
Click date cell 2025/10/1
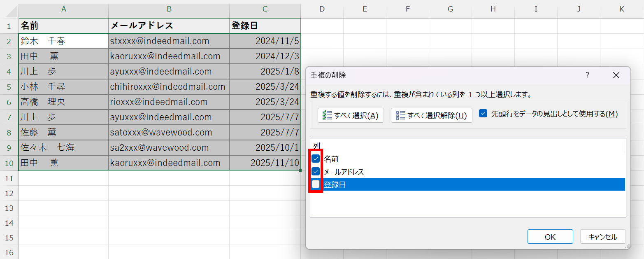pos(265,148)
